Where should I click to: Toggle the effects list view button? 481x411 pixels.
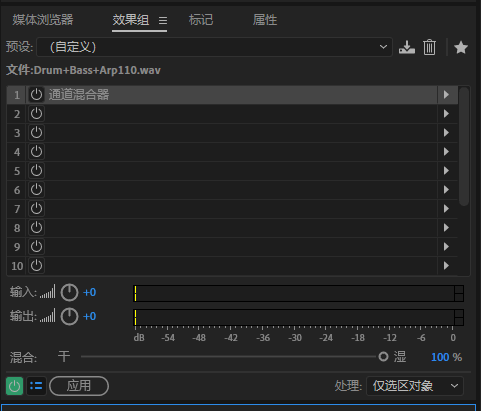pyautogui.click(x=36, y=386)
